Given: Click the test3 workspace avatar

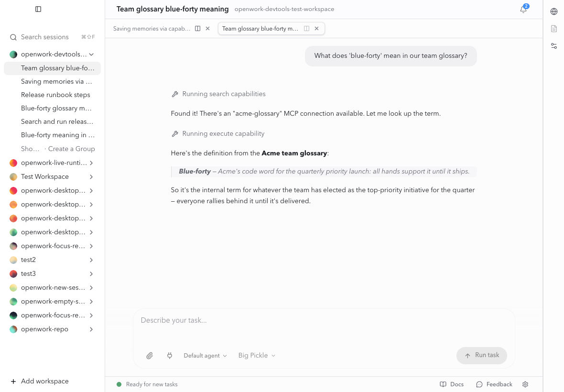Looking at the screenshot, I should pos(13,274).
